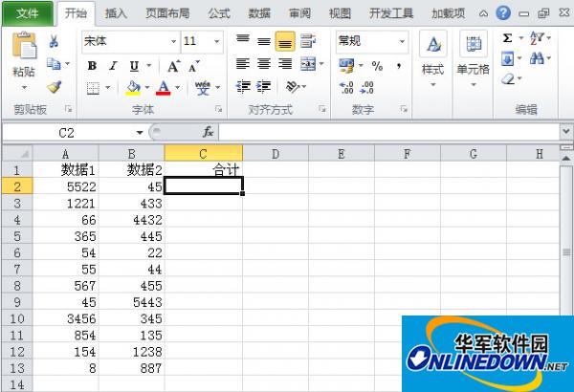Open fill color dropdown arrow
The height and width of the screenshot is (392, 574).
[x=147, y=88]
